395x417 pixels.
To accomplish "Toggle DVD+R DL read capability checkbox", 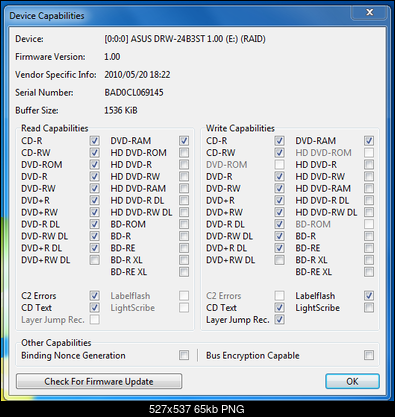I will [x=95, y=248].
